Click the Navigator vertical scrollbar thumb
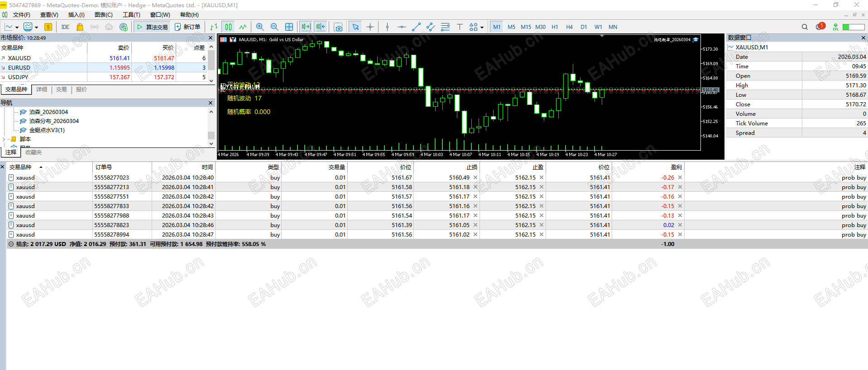 click(x=211, y=135)
